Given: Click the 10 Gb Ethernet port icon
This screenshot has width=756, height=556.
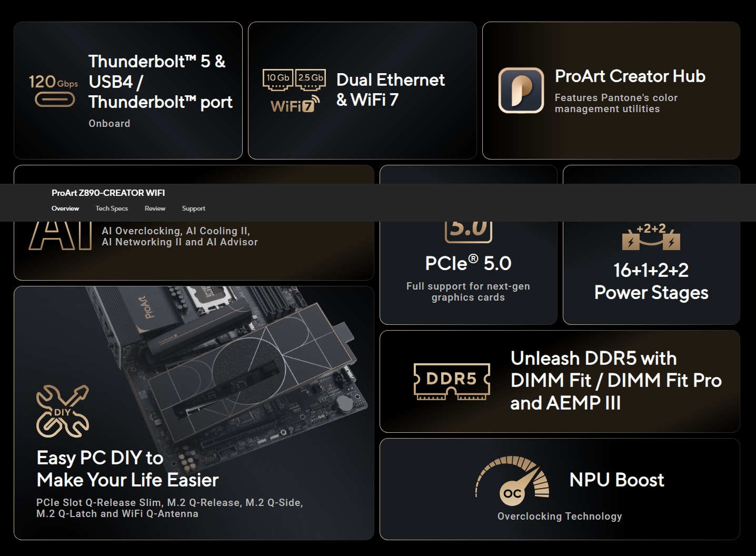Looking at the screenshot, I should coord(277,79).
